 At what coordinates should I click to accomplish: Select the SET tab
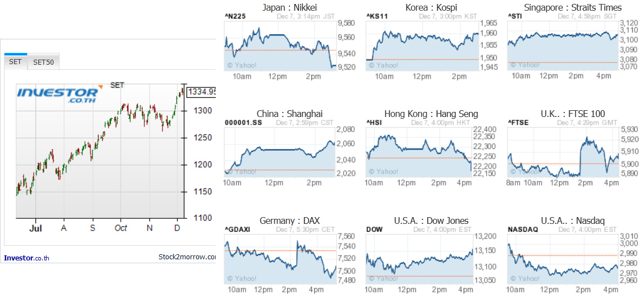tap(16, 61)
